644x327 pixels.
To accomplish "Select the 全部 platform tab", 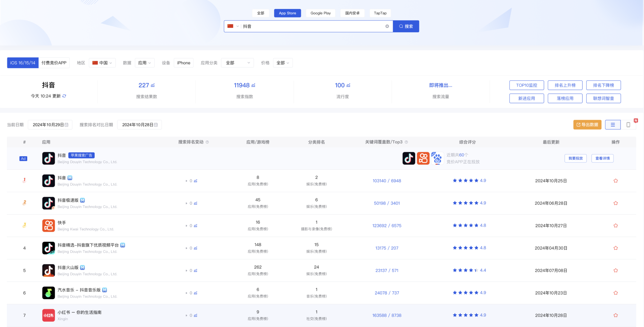I will pyautogui.click(x=261, y=13).
